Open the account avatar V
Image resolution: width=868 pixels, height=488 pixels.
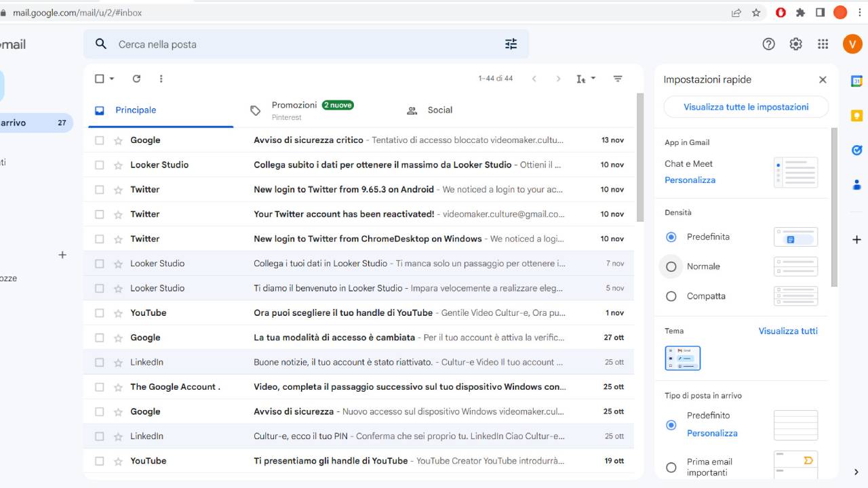[x=852, y=44]
